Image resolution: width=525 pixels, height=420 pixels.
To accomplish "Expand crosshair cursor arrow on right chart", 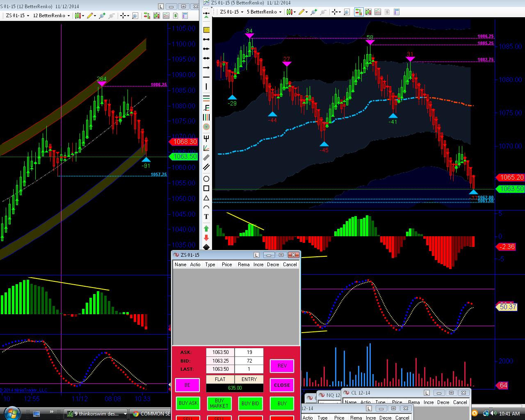I will pos(340,12).
